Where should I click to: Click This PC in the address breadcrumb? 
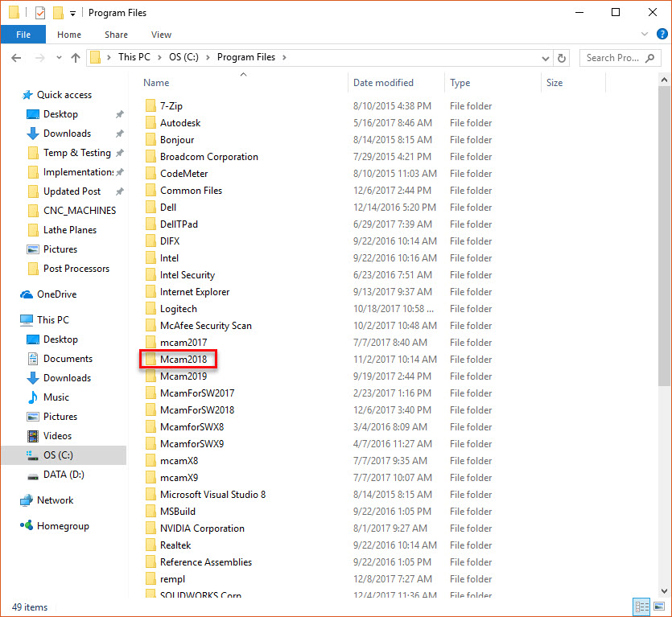pos(134,57)
